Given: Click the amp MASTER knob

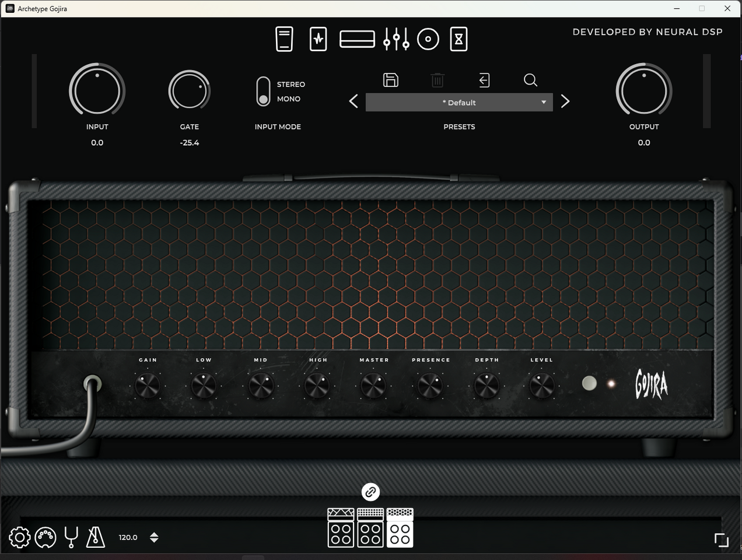Looking at the screenshot, I should pyautogui.click(x=373, y=386).
